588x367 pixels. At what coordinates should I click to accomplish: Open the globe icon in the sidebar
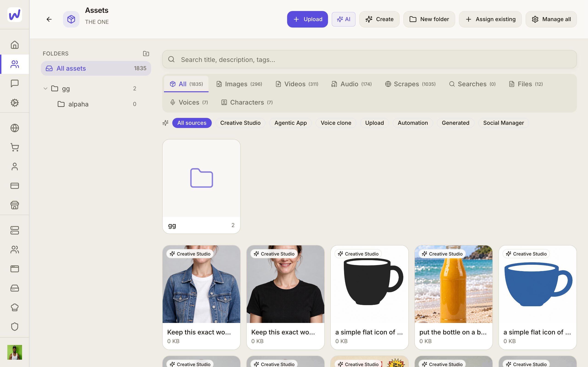(x=14, y=128)
